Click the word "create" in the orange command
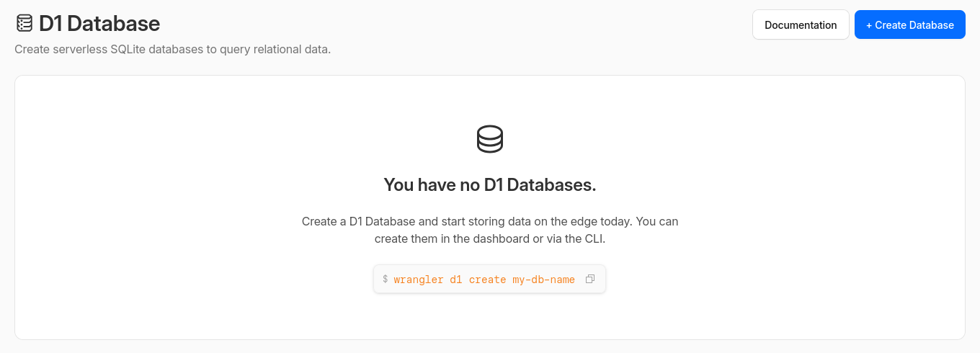980x353 pixels. tap(488, 280)
